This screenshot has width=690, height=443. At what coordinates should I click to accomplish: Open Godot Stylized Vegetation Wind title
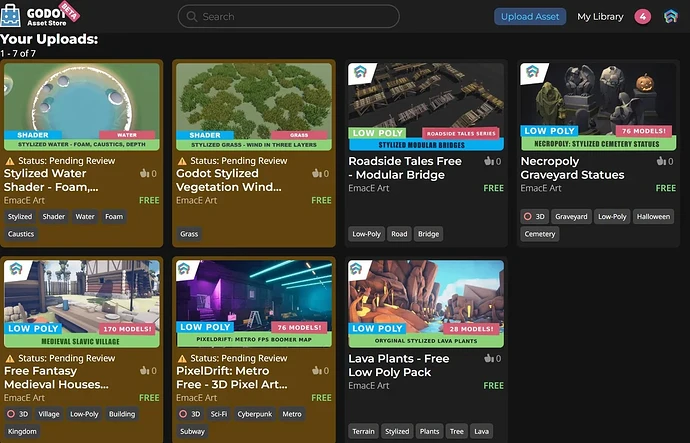(x=229, y=180)
